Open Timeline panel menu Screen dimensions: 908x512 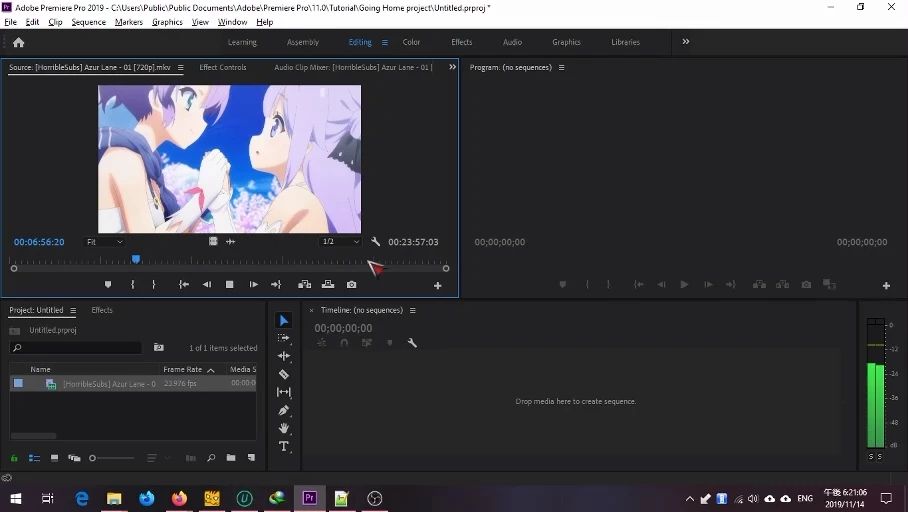(x=413, y=310)
